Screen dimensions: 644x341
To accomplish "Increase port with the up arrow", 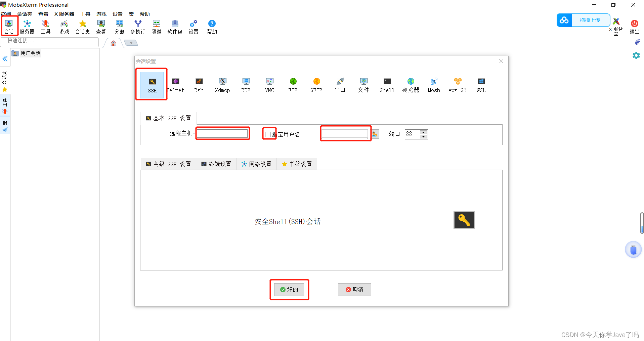I will click(x=424, y=132).
